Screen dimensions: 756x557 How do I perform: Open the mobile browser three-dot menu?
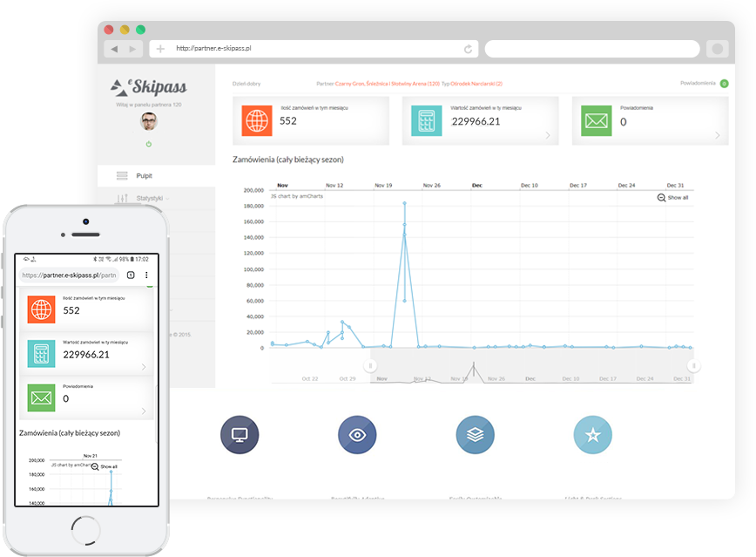146,275
